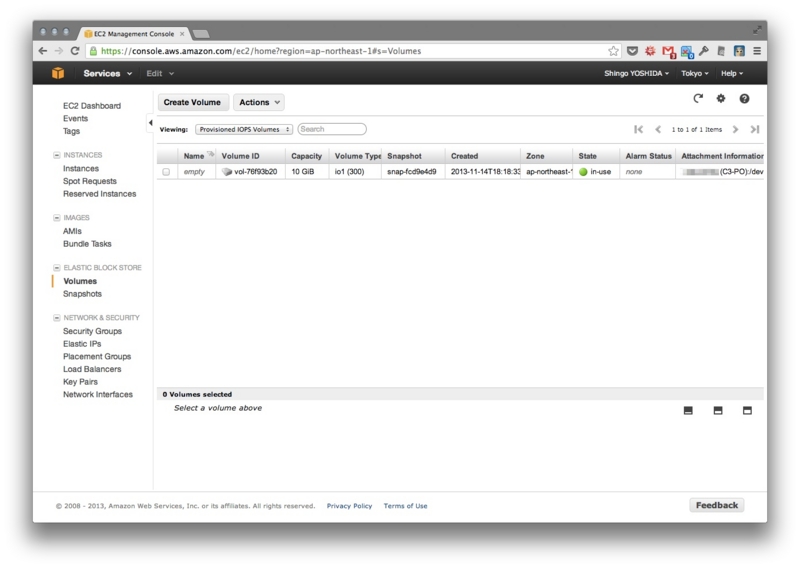This screenshot has height=568, width=800.
Task: Open the Gmail checker extension icon
Action: click(x=668, y=51)
